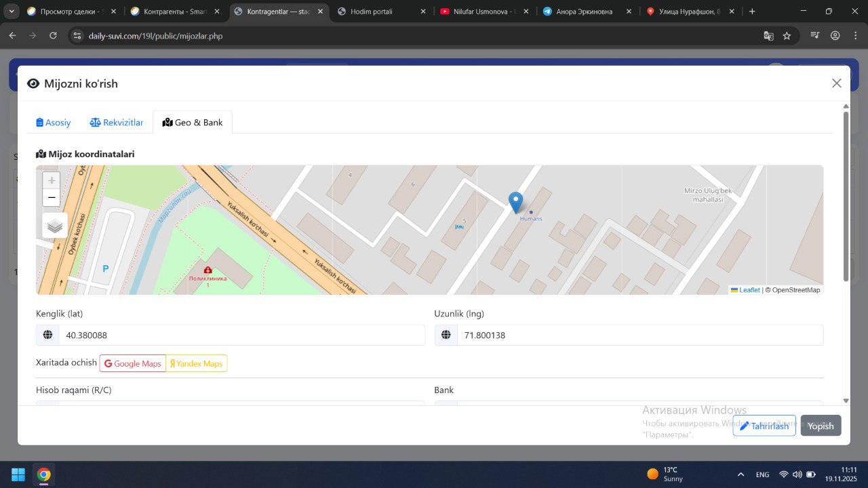Click the Mijoz koordinatalari heading
The height and width of the screenshot is (488, 868).
coord(85,154)
